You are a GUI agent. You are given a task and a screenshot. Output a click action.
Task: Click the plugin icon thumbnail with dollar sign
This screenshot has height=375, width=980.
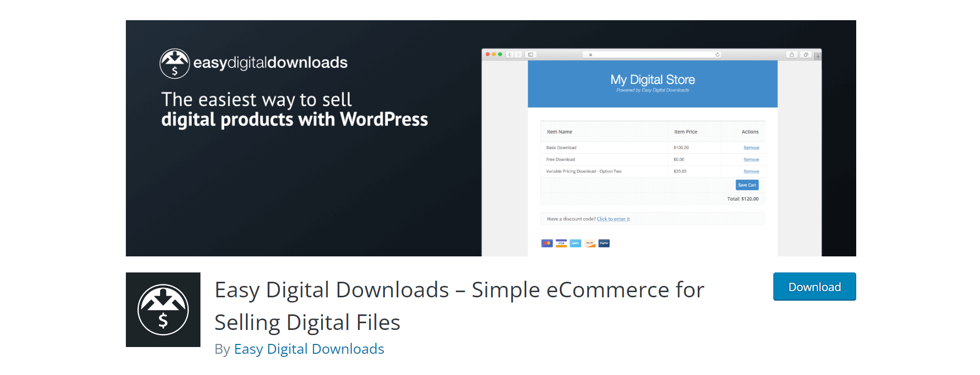tap(163, 310)
